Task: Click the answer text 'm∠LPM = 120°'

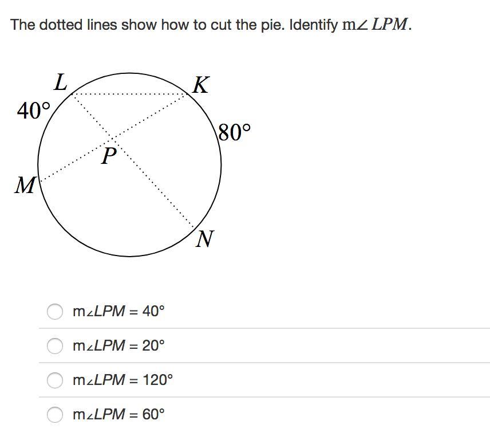Action: tap(122, 380)
